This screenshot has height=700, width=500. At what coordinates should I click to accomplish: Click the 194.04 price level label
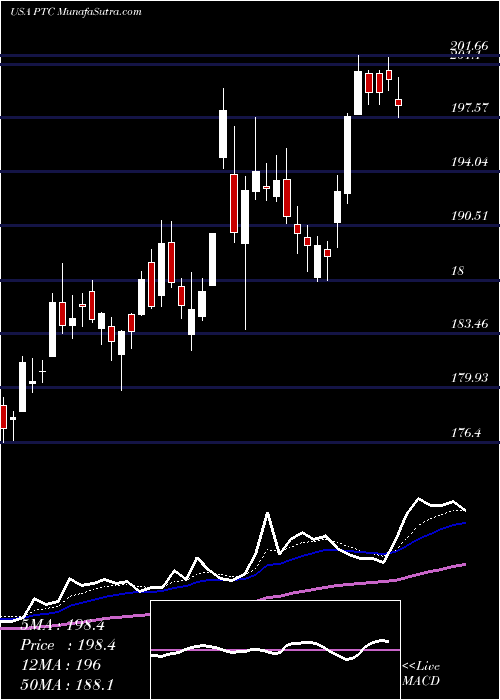tap(469, 162)
